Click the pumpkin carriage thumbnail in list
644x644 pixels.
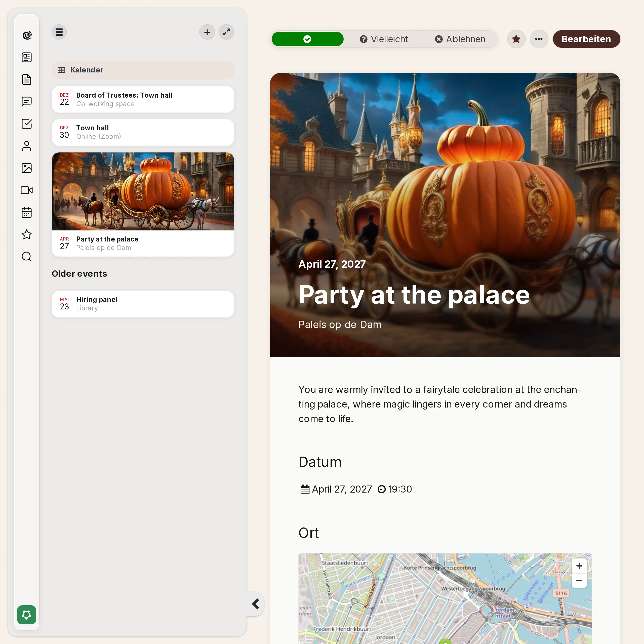pyautogui.click(x=143, y=191)
